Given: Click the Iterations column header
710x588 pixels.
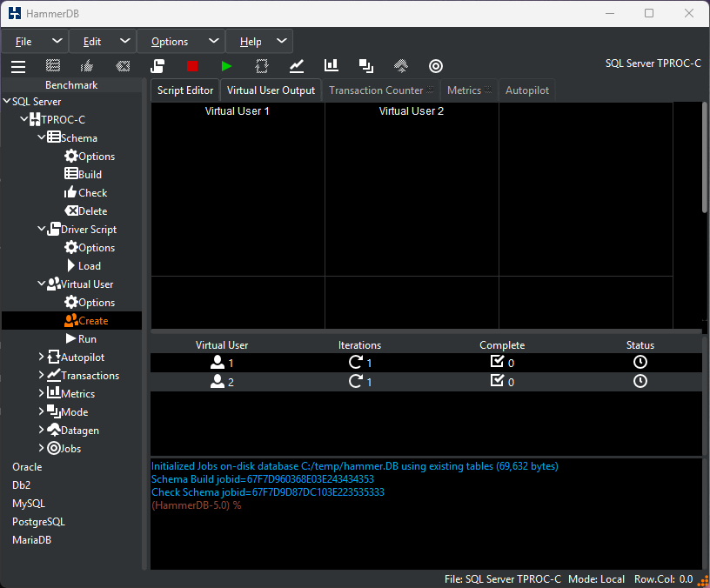Looking at the screenshot, I should [x=359, y=345].
